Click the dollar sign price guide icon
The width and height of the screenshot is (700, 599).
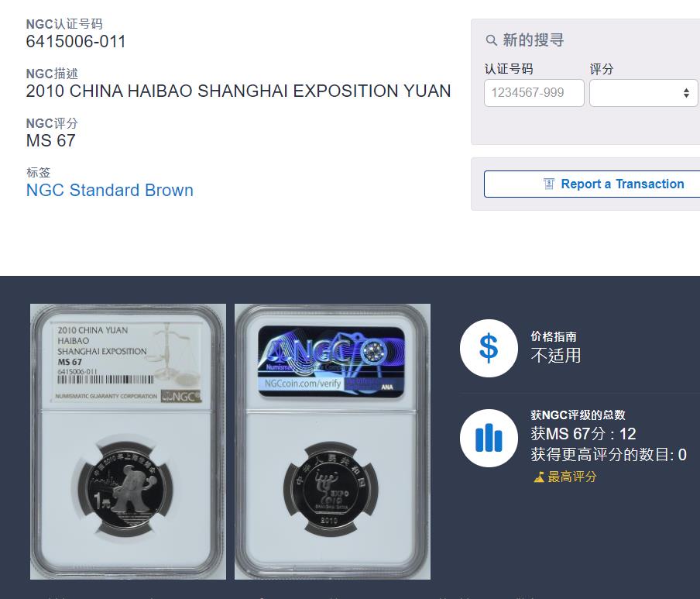coord(489,348)
